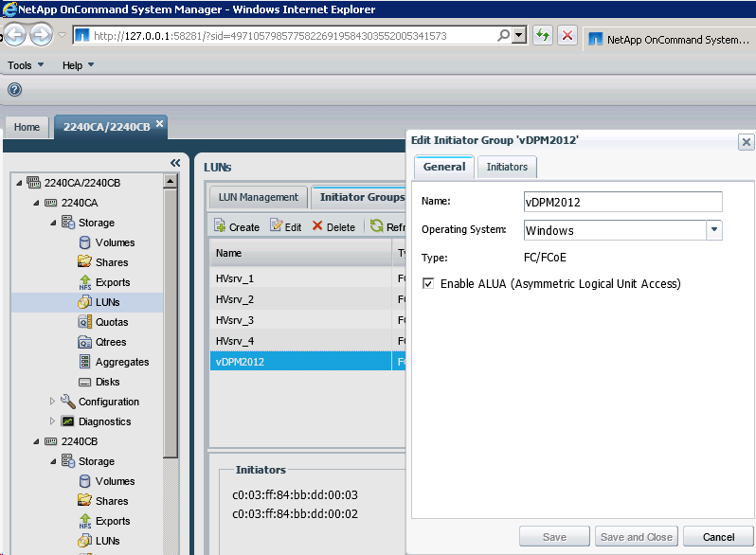Screen dimensions: 756x555
Task: Collapse Storage under 2240CB
Action: point(53,461)
